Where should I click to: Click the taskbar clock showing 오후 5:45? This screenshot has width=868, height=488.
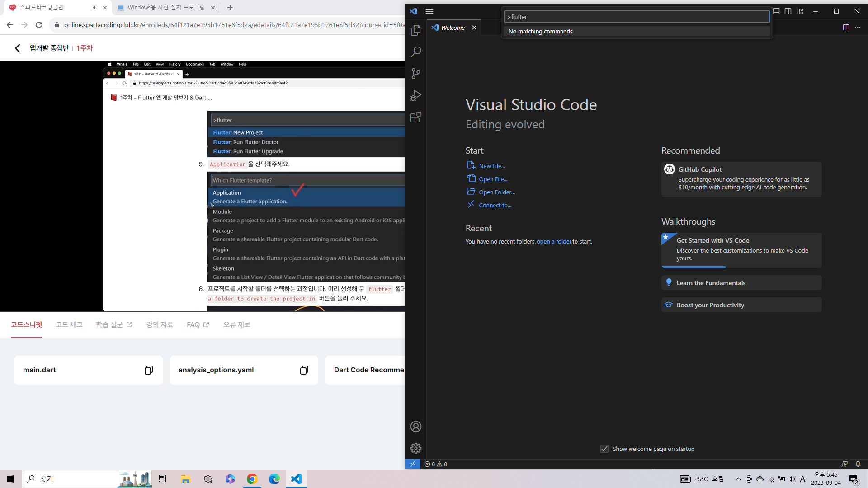click(x=826, y=479)
